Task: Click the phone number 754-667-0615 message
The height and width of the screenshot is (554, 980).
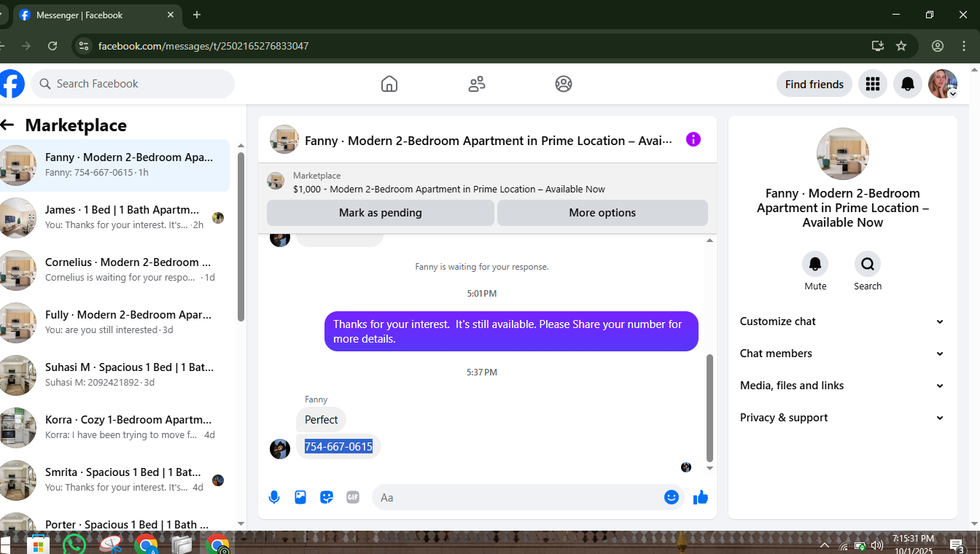Action: pyautogui.click(x=338, y=447)
